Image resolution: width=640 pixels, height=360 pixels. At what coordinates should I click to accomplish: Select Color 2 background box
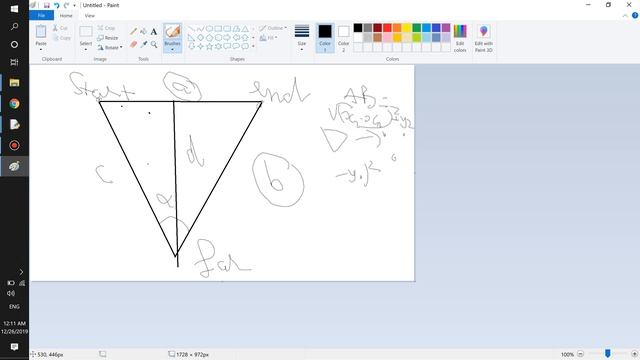[x=344, y=38]
